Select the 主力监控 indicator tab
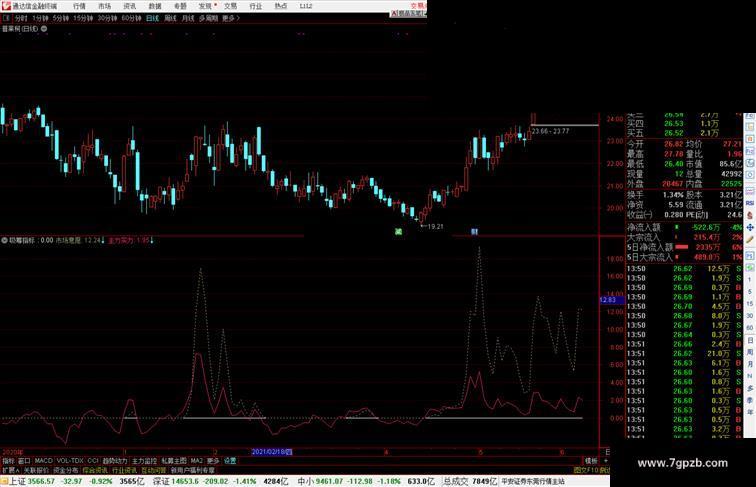 coord(144,461)
